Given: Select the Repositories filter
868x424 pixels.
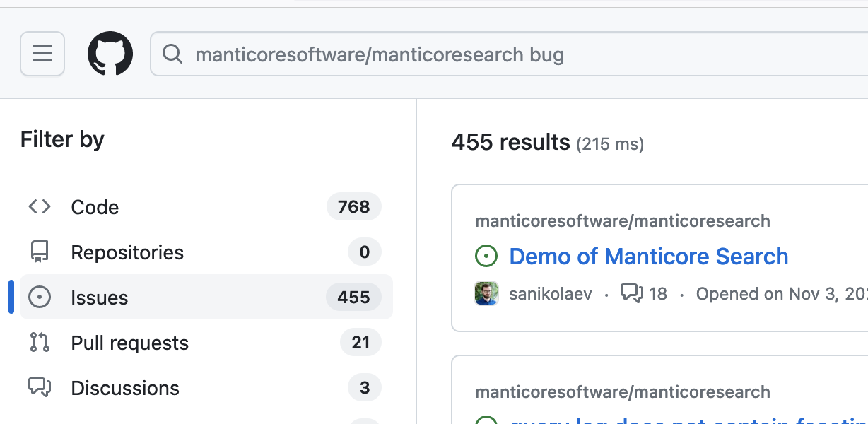Looking at the screenshot, I should [x=206, y=252].
